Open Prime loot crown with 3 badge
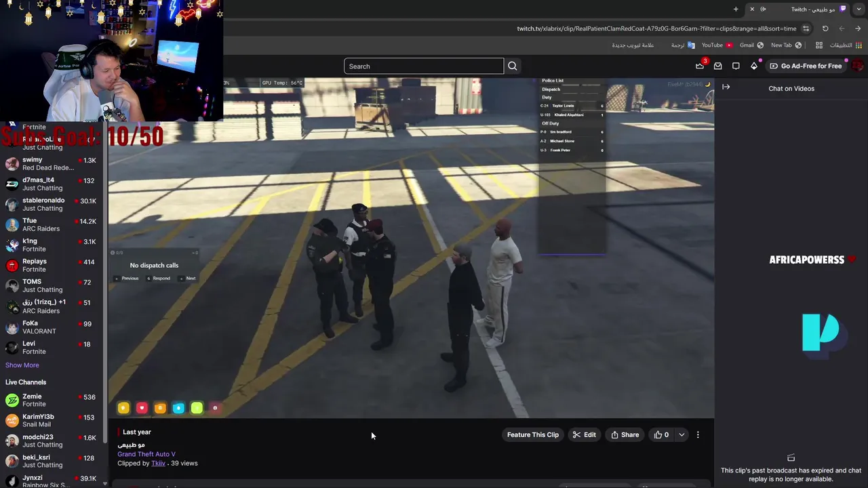 [700, 66]
